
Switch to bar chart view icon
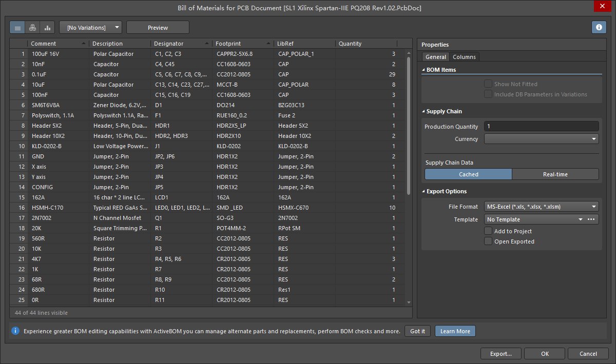pos(47,27)
